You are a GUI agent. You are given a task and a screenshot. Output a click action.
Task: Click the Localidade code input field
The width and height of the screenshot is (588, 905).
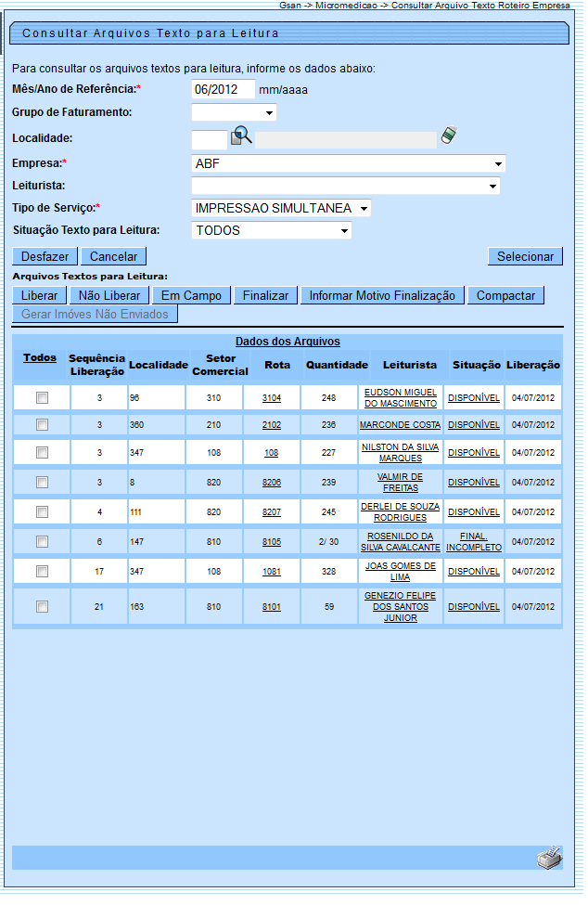[x=210, y=139]
